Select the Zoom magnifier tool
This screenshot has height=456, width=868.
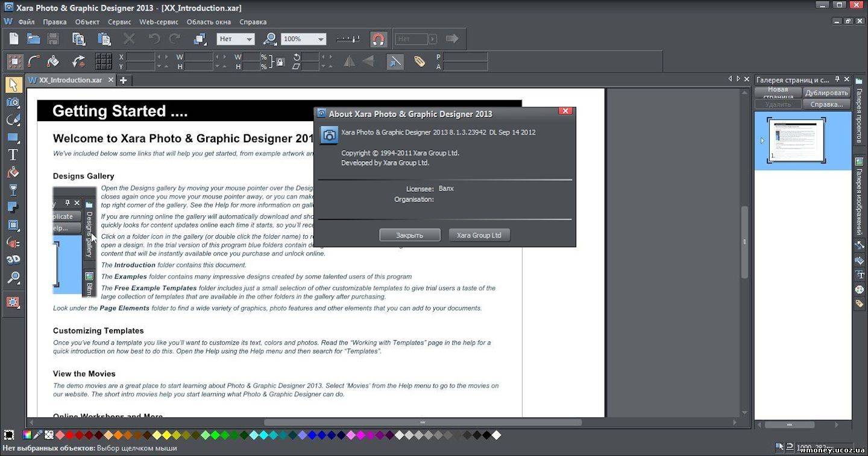(x=13, y=277)
